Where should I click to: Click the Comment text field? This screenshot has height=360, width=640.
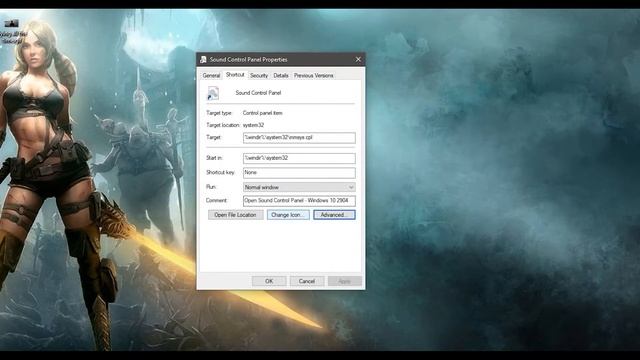point(299,201)
